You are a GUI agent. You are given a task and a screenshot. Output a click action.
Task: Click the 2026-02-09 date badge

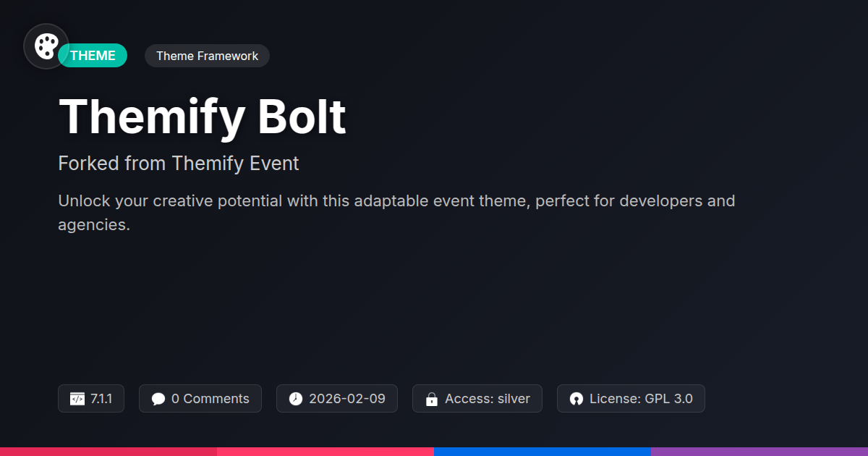pos(337,399)
